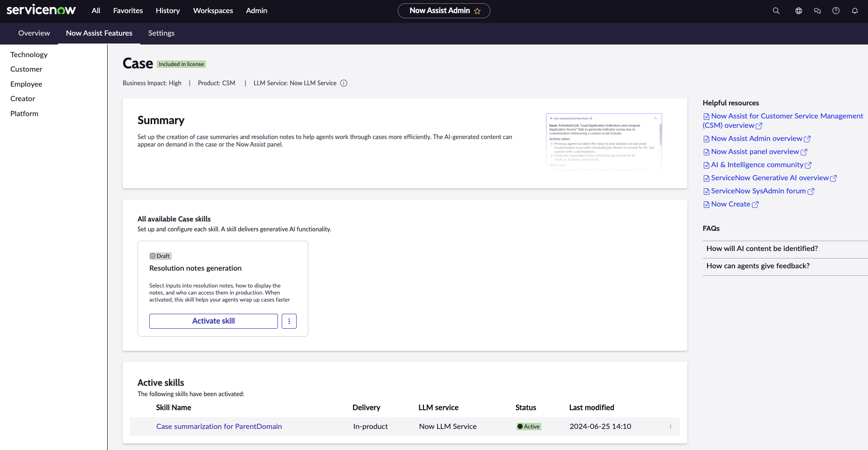Open Case summarization for ParentDomain link
Viewport: 868px width, 450px height.
[219, 427]
